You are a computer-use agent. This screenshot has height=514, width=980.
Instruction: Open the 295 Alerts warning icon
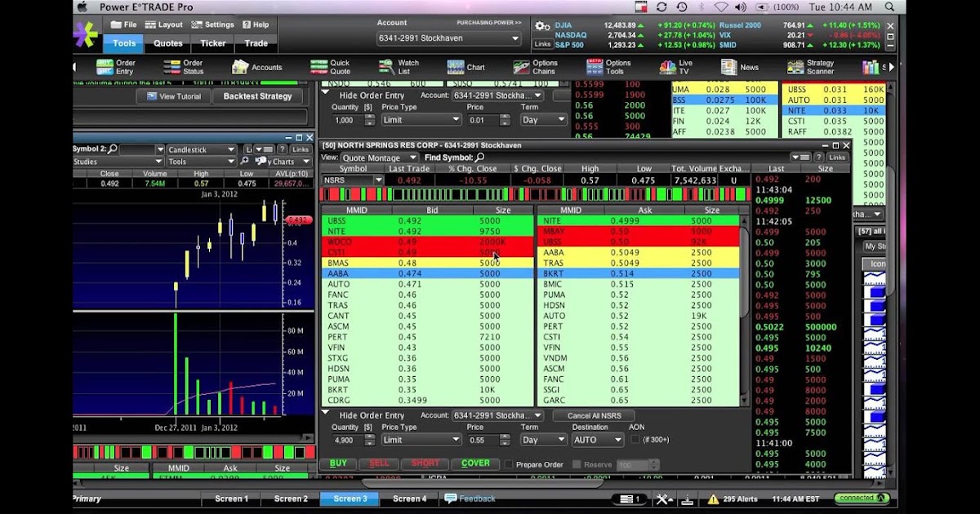pyautogui.click(x=714, y=499)
